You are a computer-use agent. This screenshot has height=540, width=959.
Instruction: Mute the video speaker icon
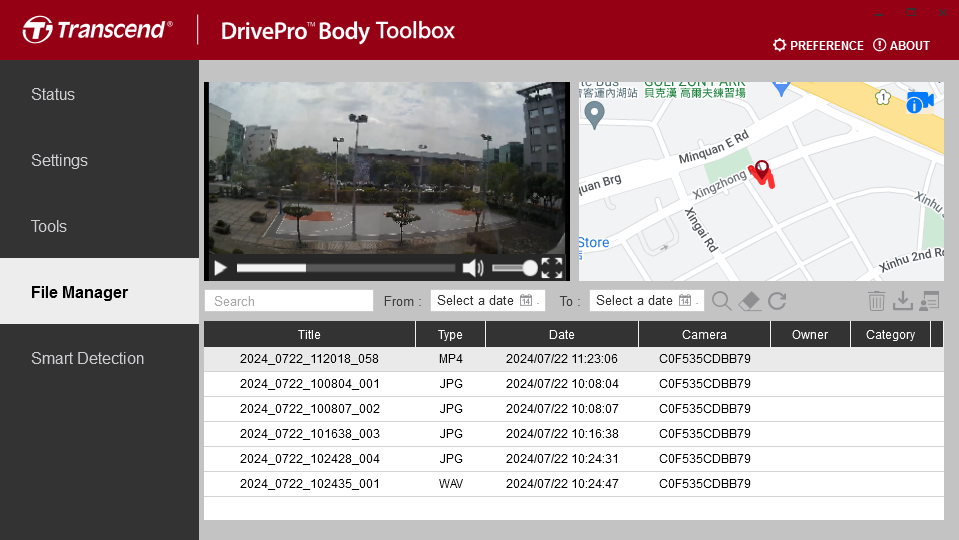[x=473, y=268]
